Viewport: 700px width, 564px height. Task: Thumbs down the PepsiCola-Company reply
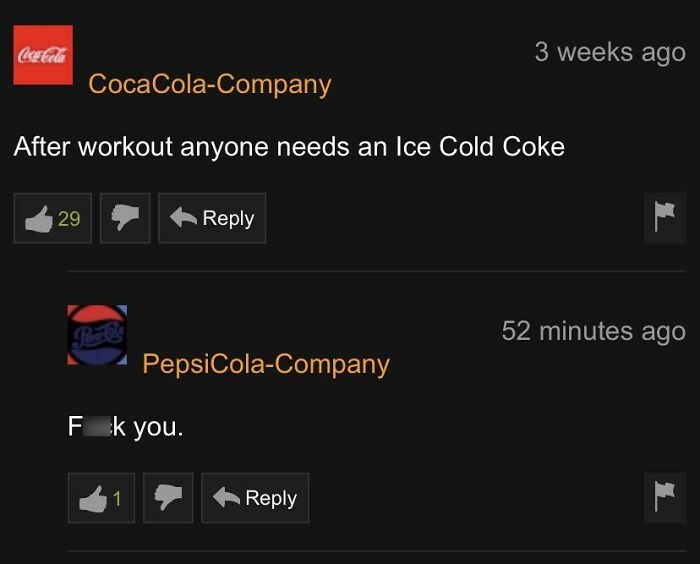pos(168,498)
